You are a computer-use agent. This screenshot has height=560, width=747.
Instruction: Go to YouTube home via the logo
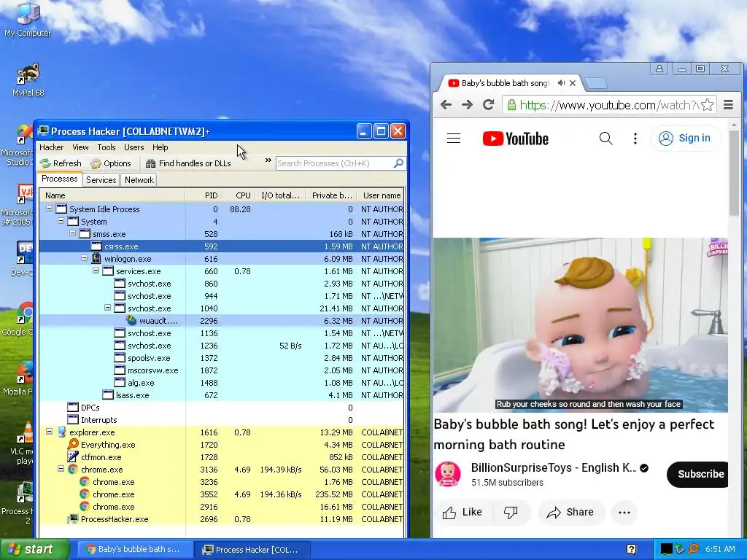tap(516, 139)
